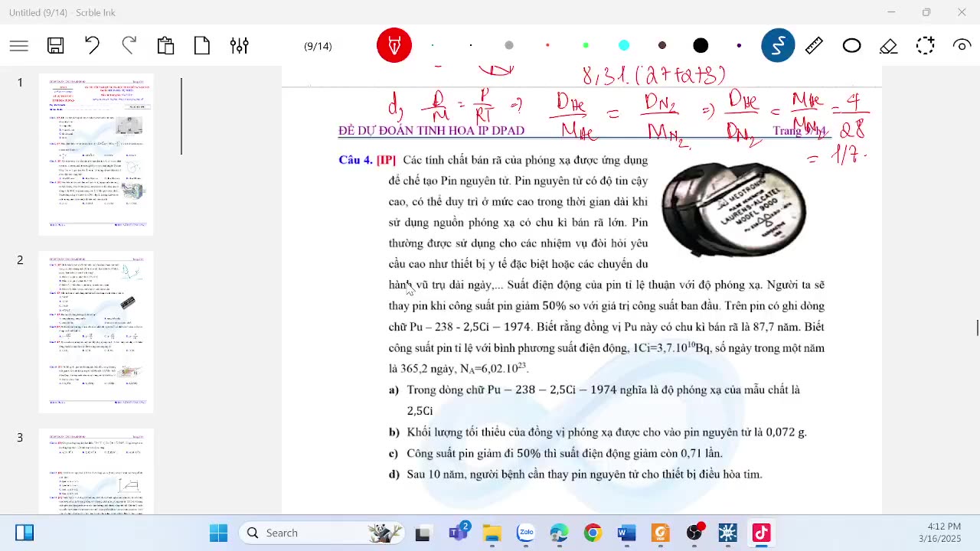Screen dimensions: 980x551
Task: Choose the bright green pen preset
Action: [586, 46]
